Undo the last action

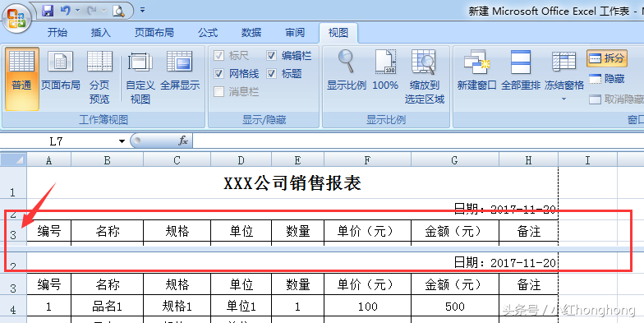click(x=65, y=11)
